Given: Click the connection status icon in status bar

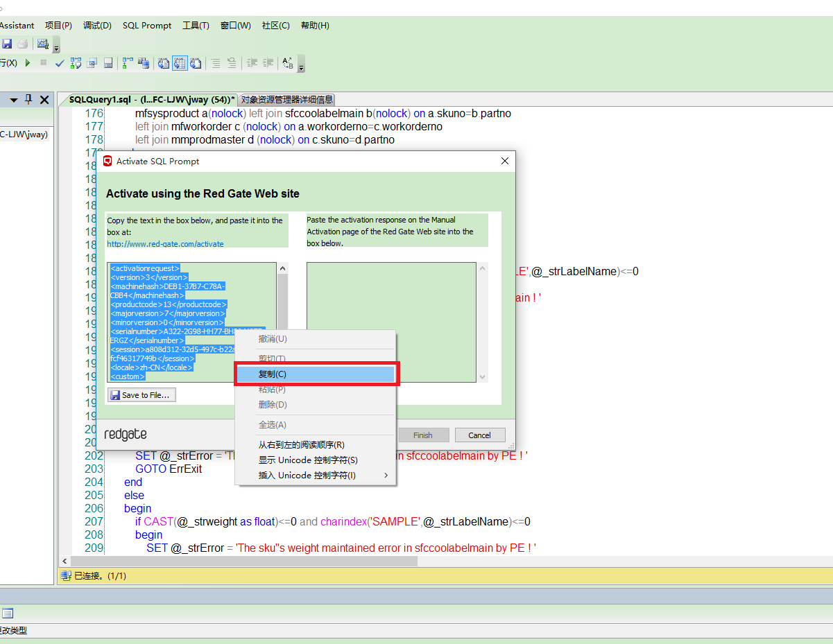Looking at the screenshot, I should [x=66, y=575].
